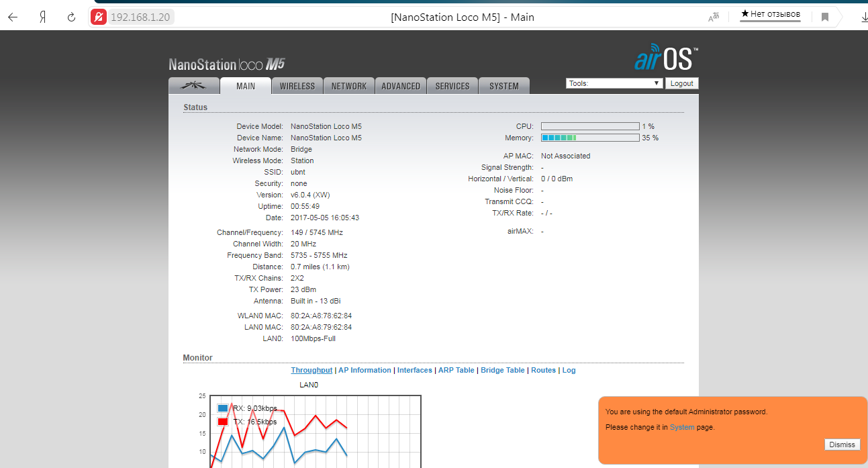
Task: Open the WIRELESS tab
Action: pos(297,86)
